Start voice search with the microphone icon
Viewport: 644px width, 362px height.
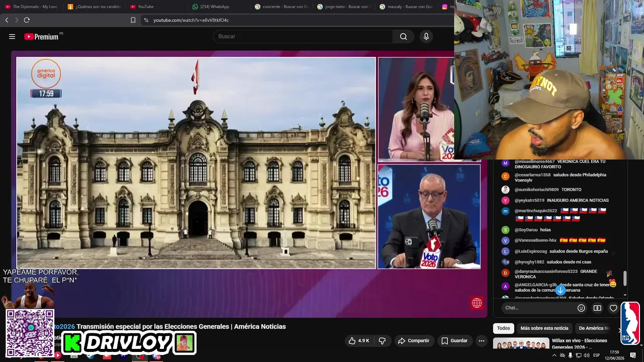[426, 36]
